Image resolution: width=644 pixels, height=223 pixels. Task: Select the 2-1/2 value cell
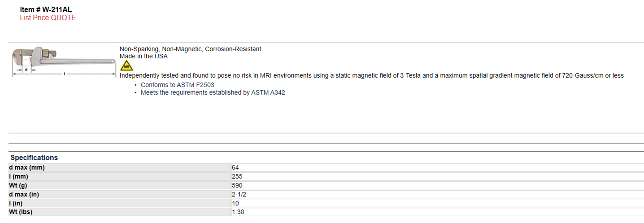coord(437,194)
